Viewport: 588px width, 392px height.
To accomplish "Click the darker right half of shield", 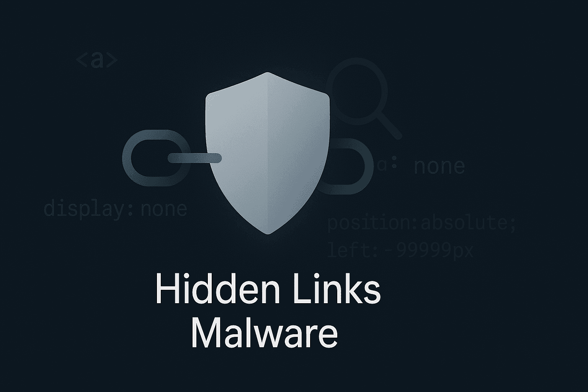I will click(x=299, y=153).
